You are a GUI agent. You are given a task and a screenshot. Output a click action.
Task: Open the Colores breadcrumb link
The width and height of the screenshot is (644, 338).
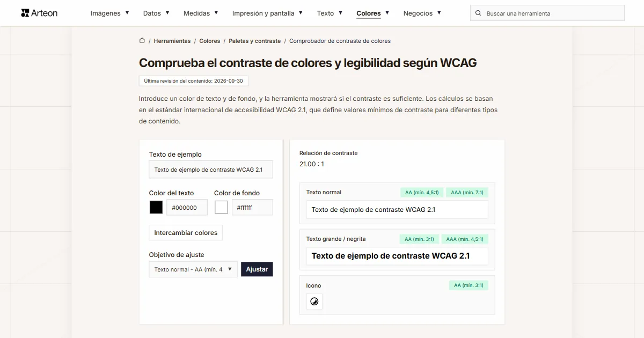click(210, 41)
